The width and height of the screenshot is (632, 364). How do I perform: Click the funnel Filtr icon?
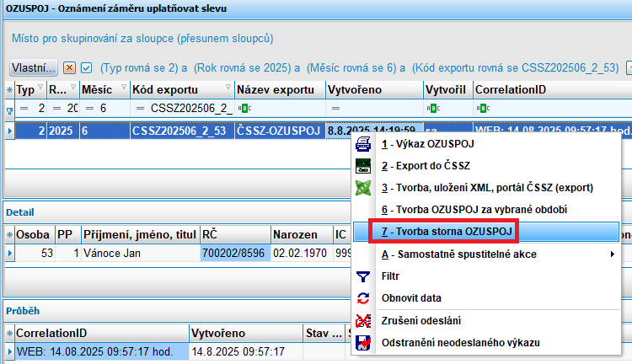[363, 276]
